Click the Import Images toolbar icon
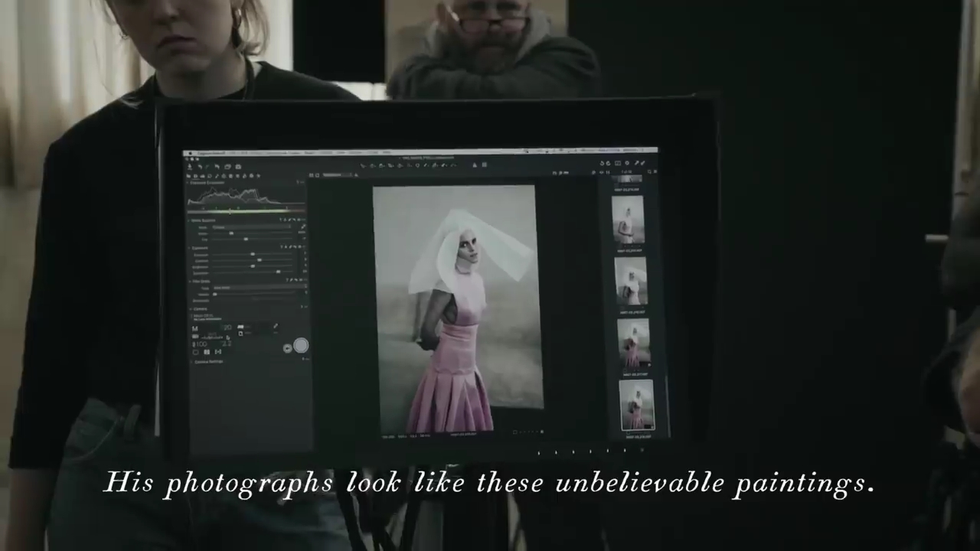980x551 pixels. [x=190, y=166]
